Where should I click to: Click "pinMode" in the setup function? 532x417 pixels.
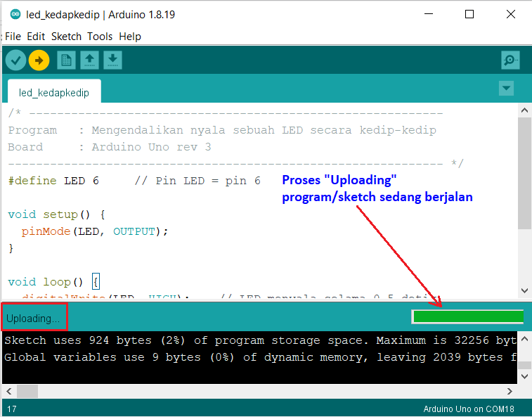point(46,231)
